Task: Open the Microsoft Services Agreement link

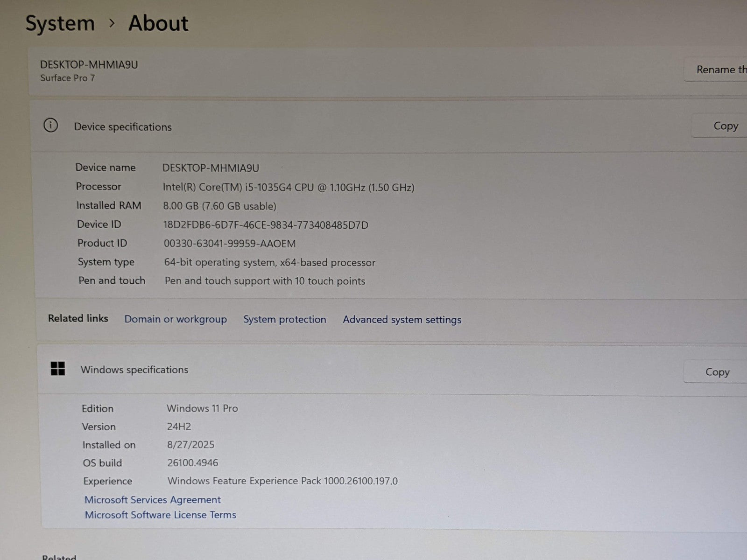Action: (153, 500)
